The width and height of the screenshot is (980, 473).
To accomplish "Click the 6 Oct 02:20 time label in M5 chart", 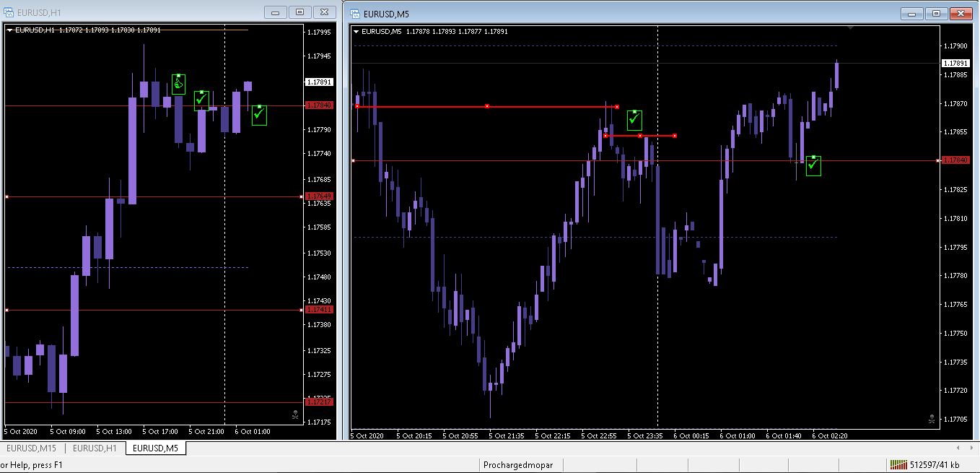I will pyautogui.click(x=830, y=436).
